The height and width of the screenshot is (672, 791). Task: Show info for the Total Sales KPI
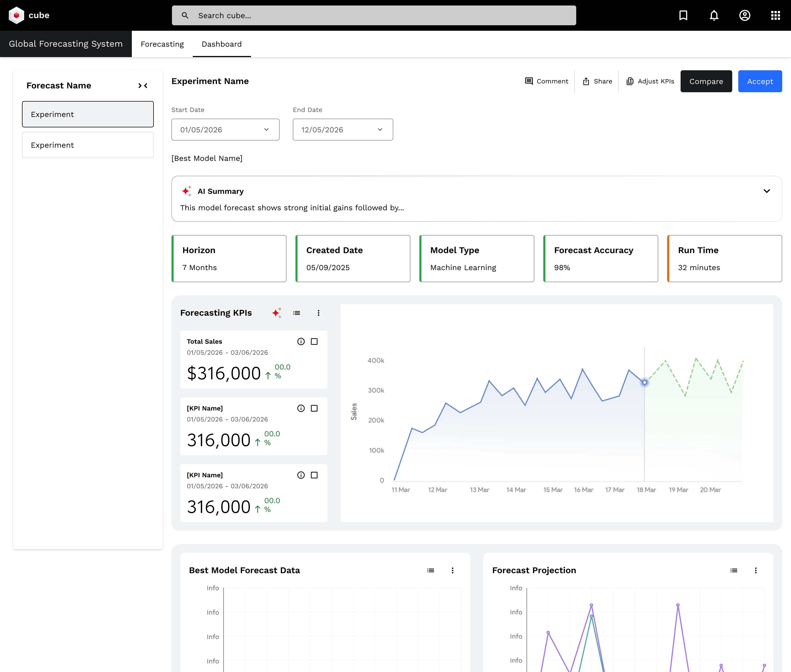301,341
